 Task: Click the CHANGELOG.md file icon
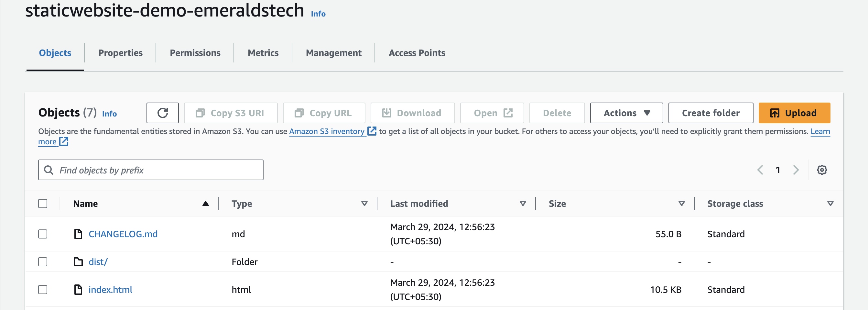[78, 234]
